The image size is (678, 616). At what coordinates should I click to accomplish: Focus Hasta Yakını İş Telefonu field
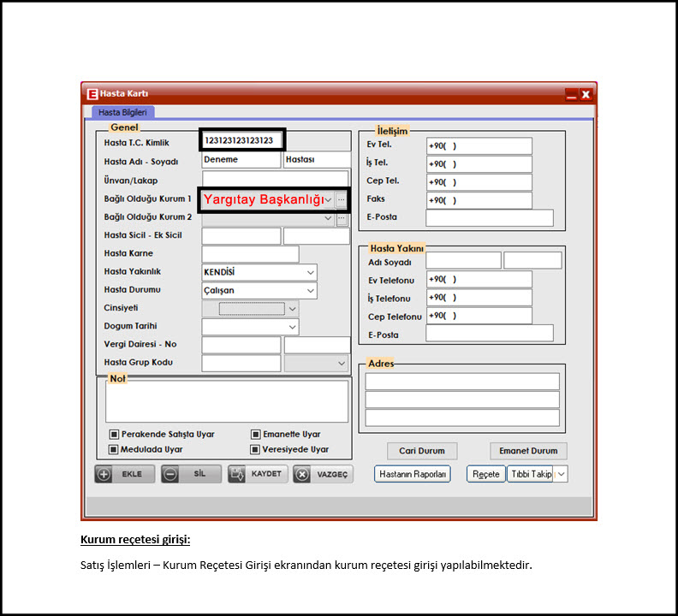click(479, 298)
